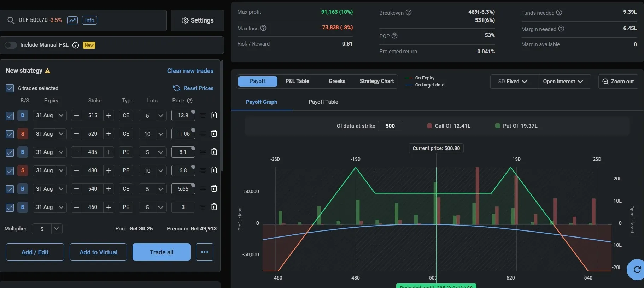
Task: Toggle the S sell button on 520 row
Action: point(23,134)
